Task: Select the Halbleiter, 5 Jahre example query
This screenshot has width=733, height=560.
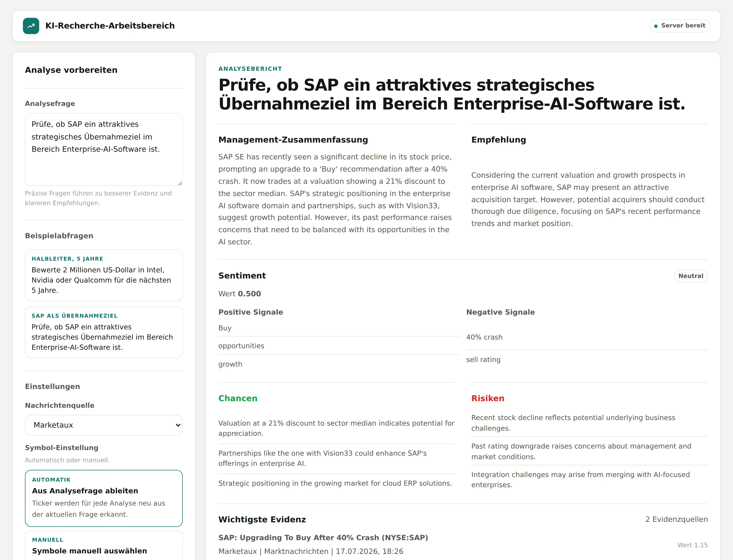Action: coord(104,275)
